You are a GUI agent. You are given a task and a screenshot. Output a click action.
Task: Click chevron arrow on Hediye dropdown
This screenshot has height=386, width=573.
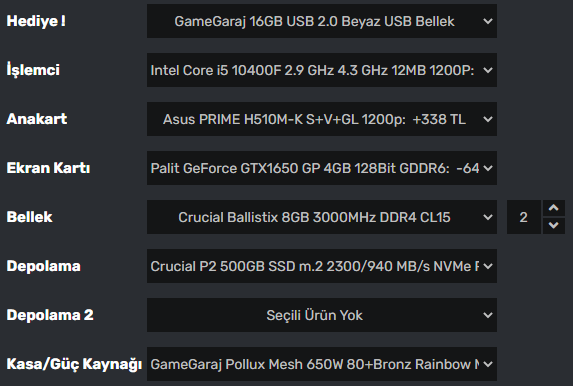click(x=487, y=21)
